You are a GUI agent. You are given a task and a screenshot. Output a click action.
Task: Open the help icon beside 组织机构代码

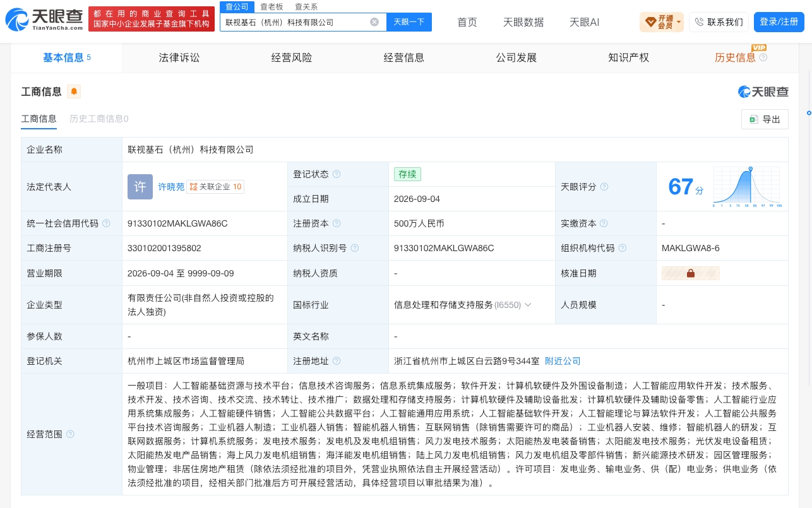pos(623,248)
